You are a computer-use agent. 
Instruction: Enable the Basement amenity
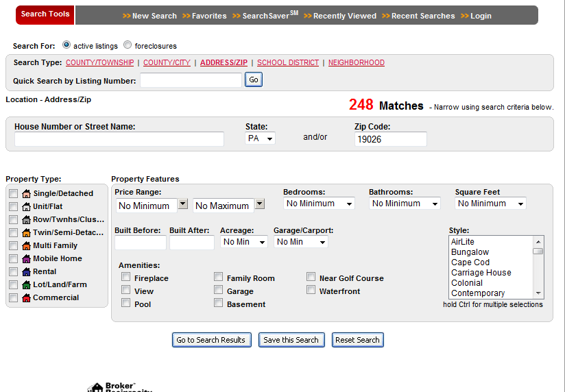[218, 303]
